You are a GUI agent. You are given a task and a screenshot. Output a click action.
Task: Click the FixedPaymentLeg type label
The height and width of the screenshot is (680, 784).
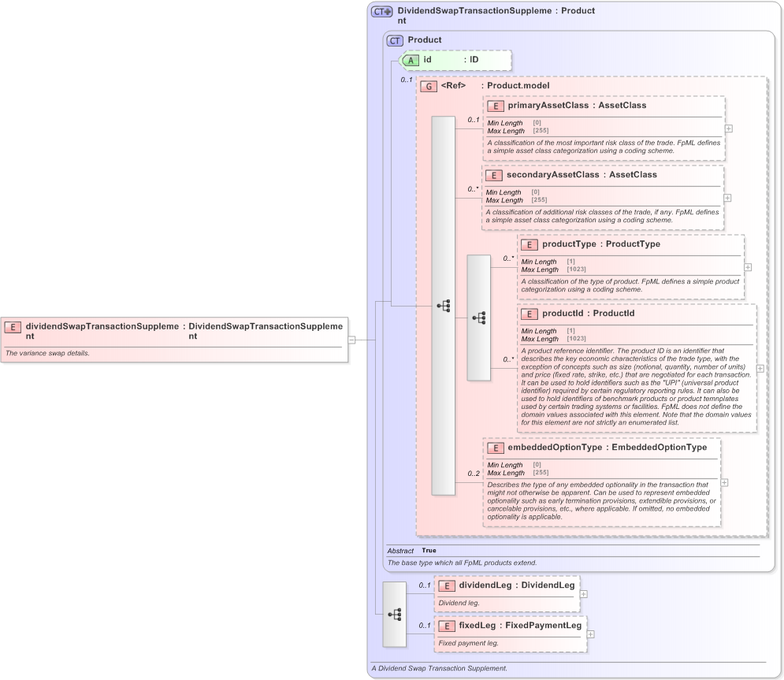pos(543,626)
